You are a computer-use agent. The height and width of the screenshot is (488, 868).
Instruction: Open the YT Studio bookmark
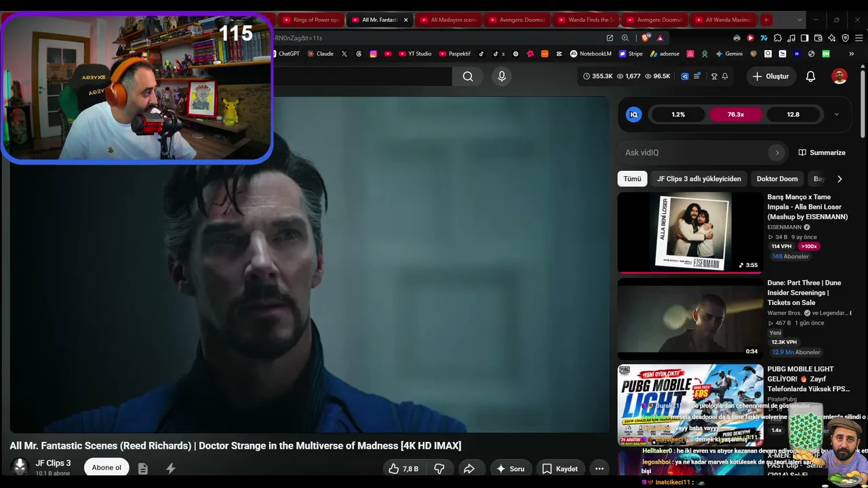tap(415, 54)
